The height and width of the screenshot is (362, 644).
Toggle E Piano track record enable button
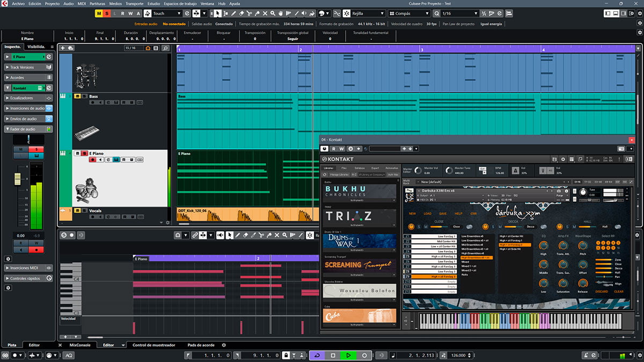(x=93, y=160)
